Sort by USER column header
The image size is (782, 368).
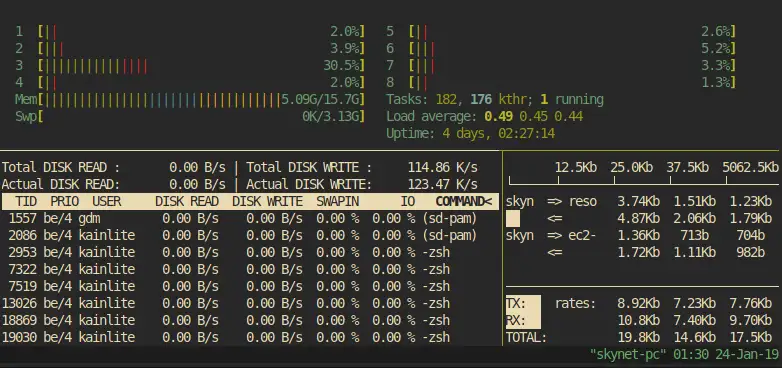(107, 201)
